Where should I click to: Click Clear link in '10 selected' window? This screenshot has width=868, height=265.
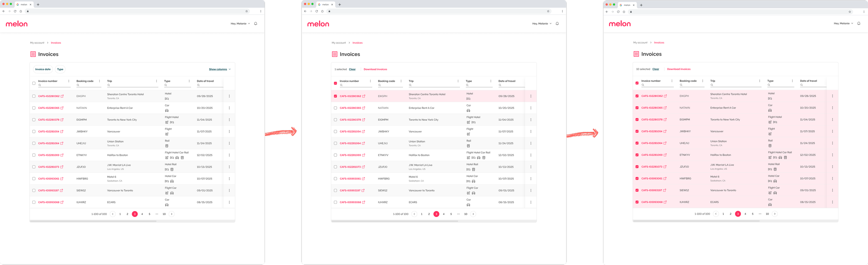point(656,69)
